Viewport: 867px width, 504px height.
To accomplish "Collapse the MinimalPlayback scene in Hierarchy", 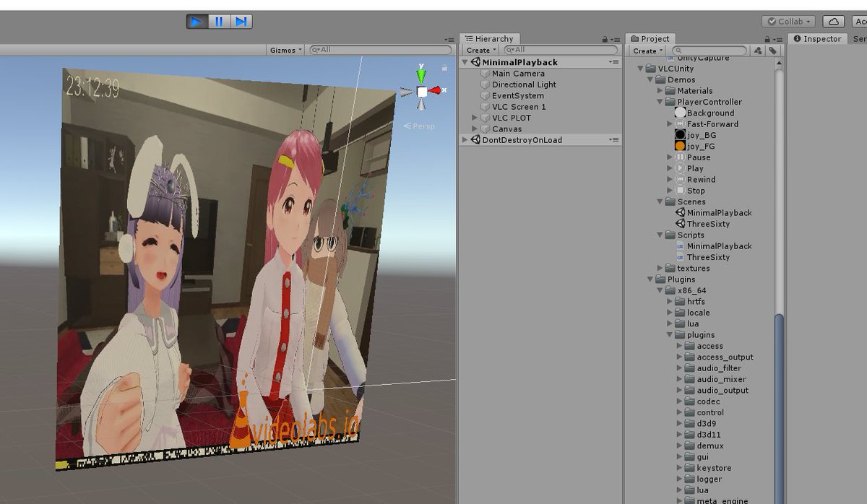I will 465,63.
